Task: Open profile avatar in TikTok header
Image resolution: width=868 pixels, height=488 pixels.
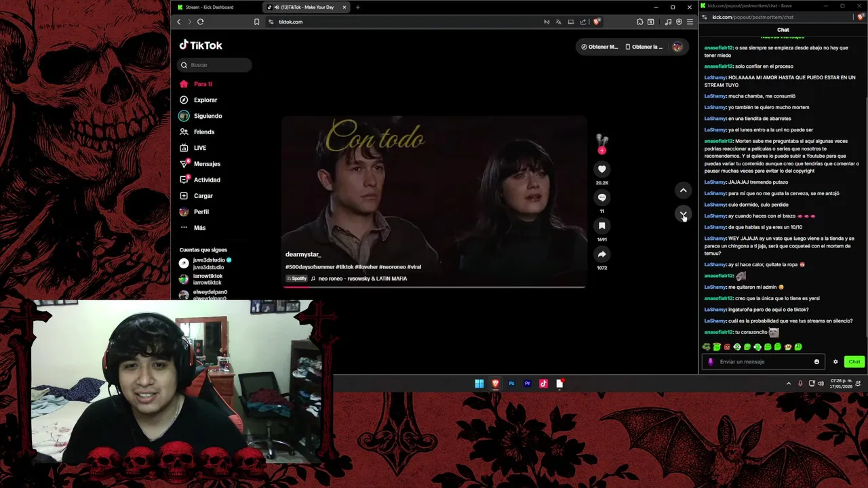Action: [x=677, y=47]
